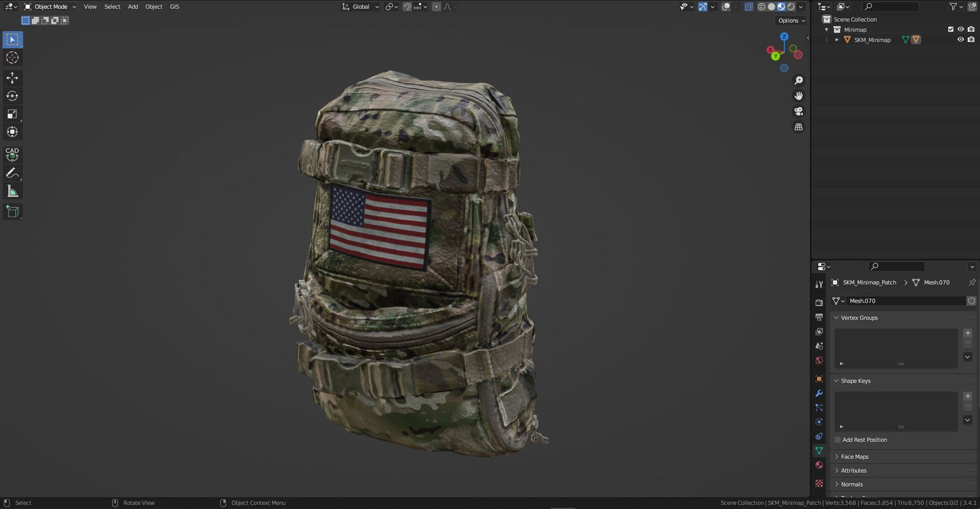
Task: Expand the SKM_Minimap tree item
Action: [x=836, y=40]
